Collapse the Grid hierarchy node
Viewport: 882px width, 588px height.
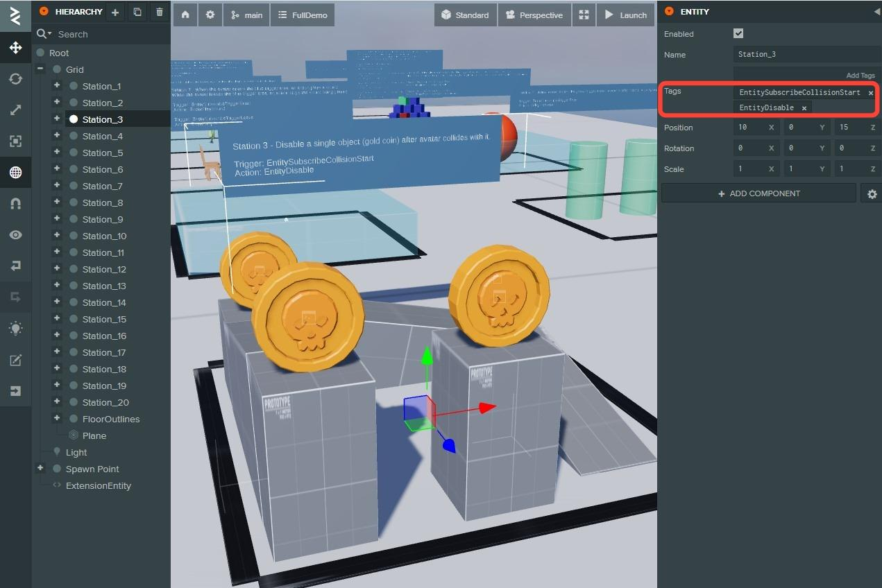(40, 69)
